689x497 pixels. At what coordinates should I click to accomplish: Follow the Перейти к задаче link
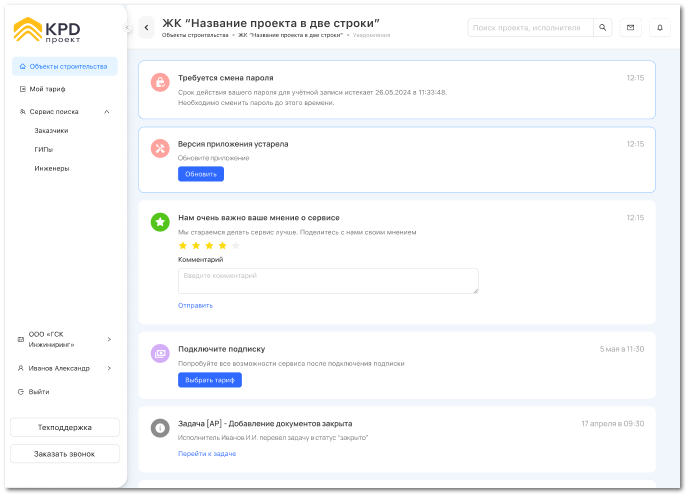pyautogui.click(x=207, y=454)
